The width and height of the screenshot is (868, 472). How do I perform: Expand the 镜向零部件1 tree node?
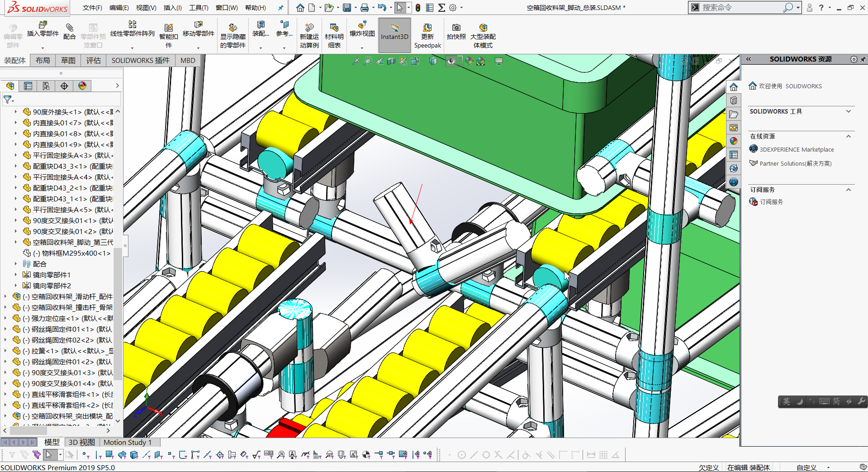pos(16,275)
